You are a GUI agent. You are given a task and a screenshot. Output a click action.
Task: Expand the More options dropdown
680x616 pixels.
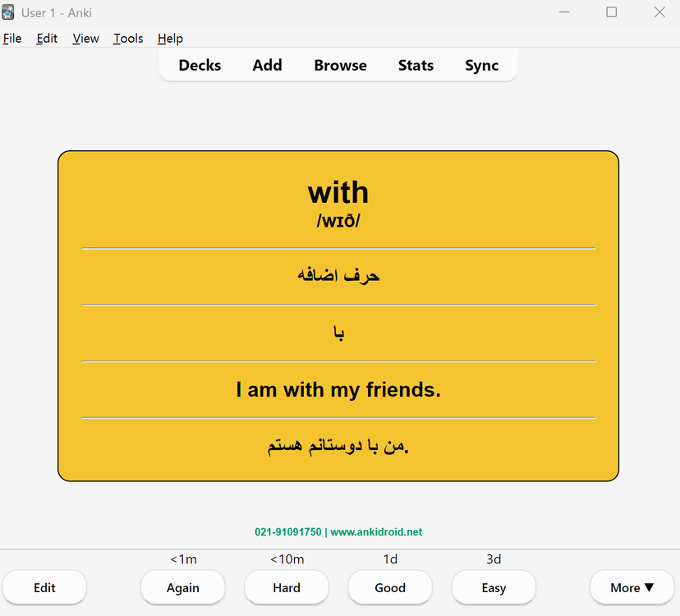(632, 587)
